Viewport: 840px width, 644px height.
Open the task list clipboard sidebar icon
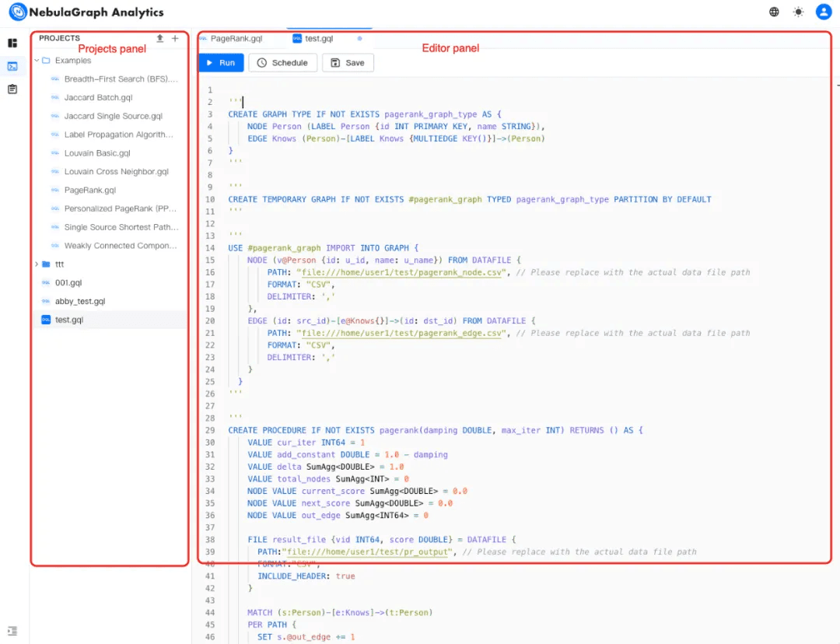pos(12,89)
